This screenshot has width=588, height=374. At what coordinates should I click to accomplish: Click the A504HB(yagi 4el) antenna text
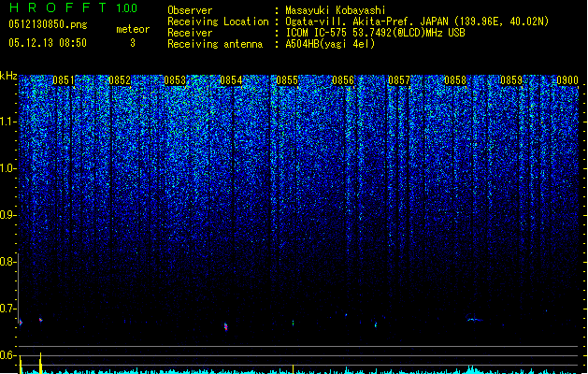click(330, 44)
